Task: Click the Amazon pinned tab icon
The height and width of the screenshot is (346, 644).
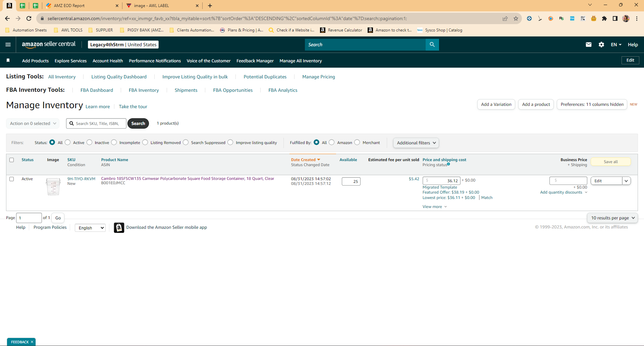Action: click(x=9, y=5)
